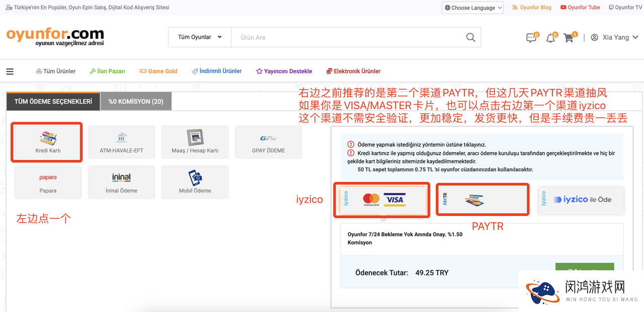Expand Xia Yang account menu
644x312 pixels.
pos(615,37)
